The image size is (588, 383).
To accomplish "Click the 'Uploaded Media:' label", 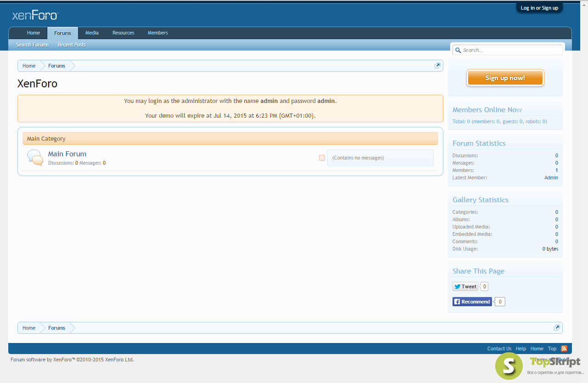I will pyautogui.click(x=471, y=227).
